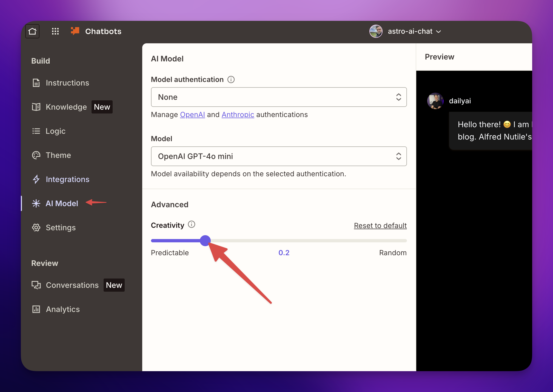
Task: Go to the Knowledge section
Action: pos(66,107)
